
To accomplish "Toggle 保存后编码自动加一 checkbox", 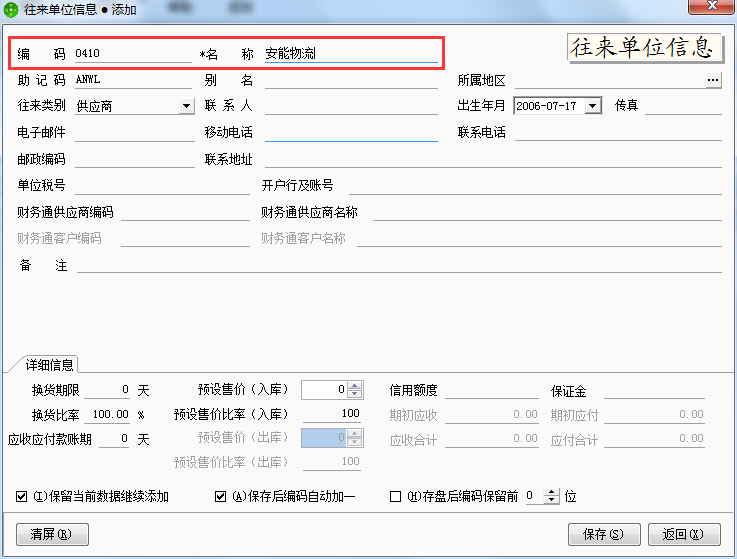I will (221, 496).
